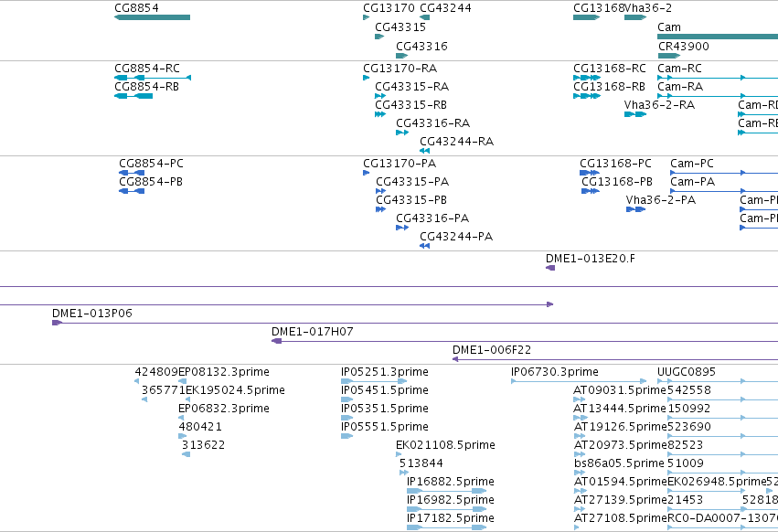This screenshot has width=778, height=532.
Task: Click the EP06832.3prime EST
Action: click(181, 418)
